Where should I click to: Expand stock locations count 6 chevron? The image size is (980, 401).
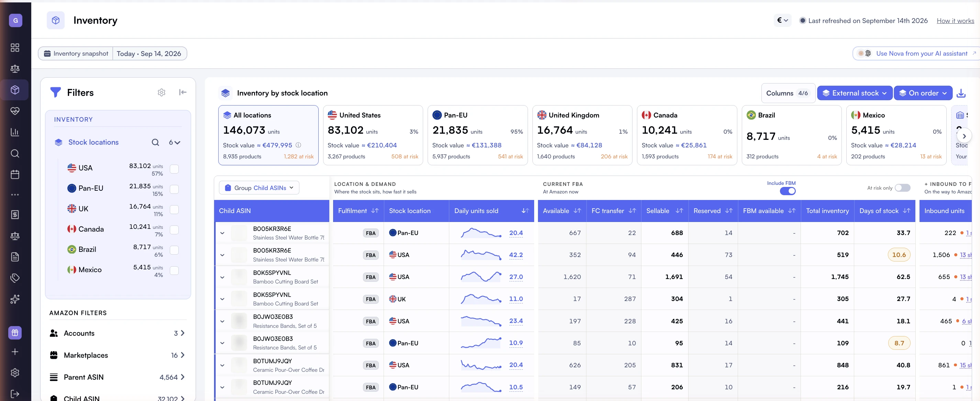point(174,142)
